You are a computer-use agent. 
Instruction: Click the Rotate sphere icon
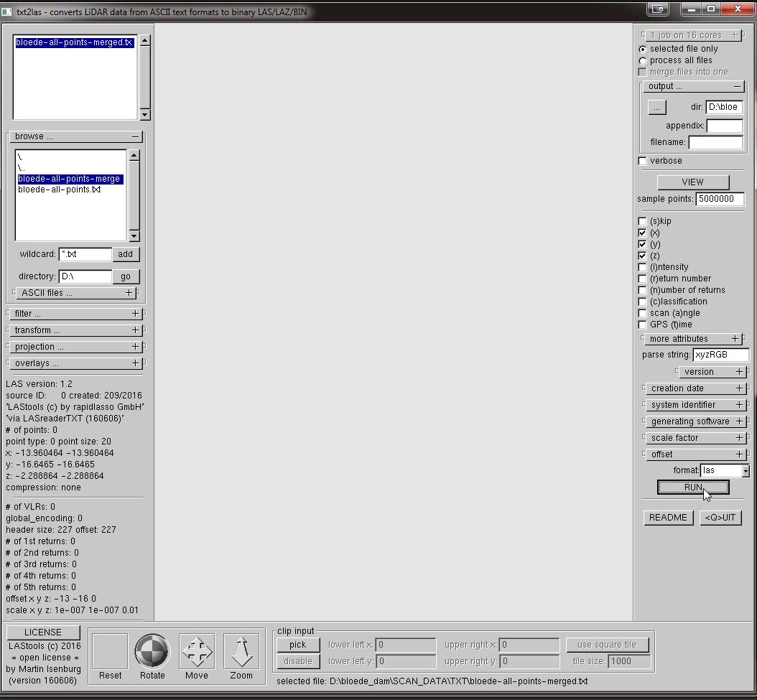coord(152,650)
